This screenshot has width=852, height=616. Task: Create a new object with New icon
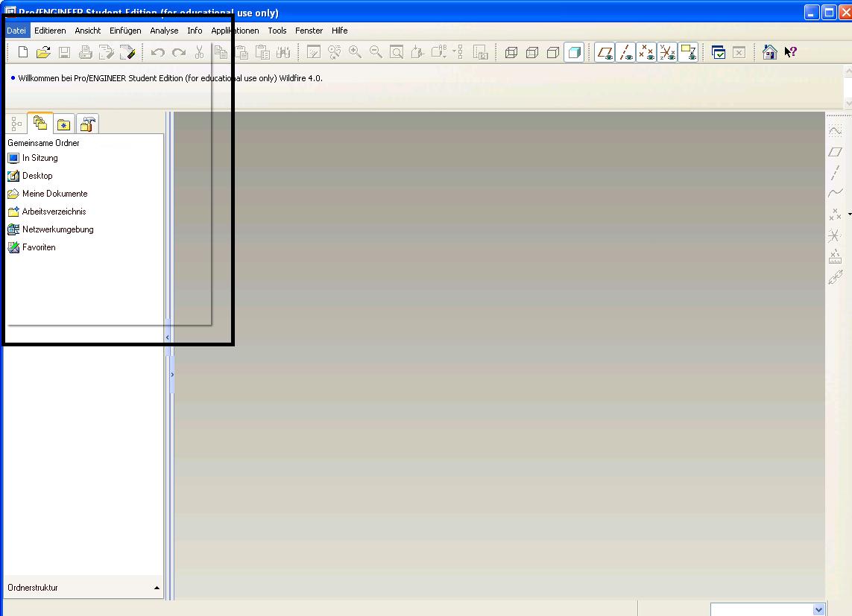[x=23, y=53]
